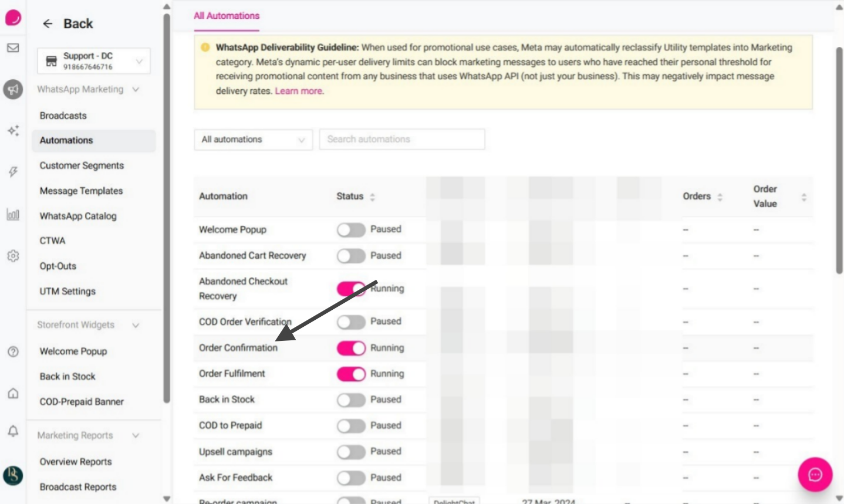The height and width of the screenshot is (504, 844).
Task: Open the bar chart analytics icon
Action: [13, 214]
